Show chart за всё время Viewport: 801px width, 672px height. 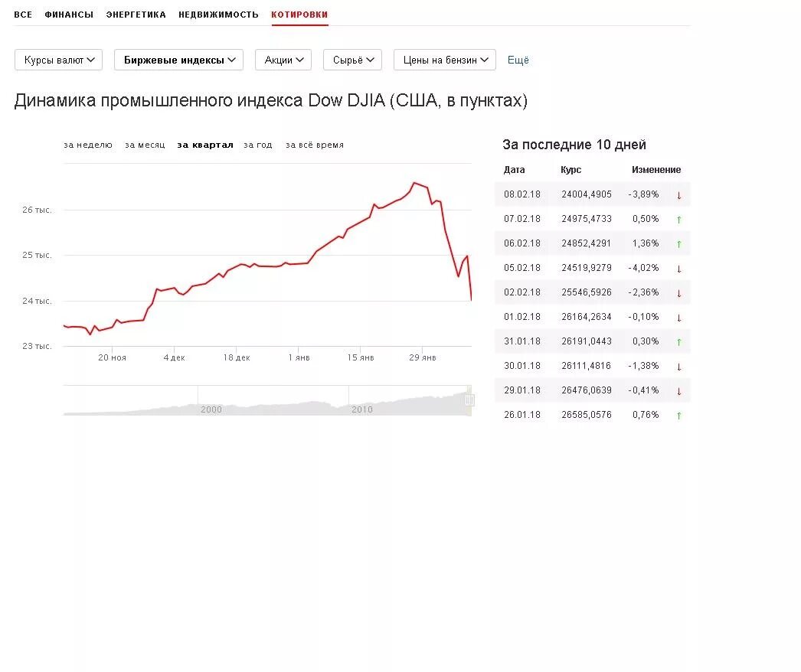[315, 145]
